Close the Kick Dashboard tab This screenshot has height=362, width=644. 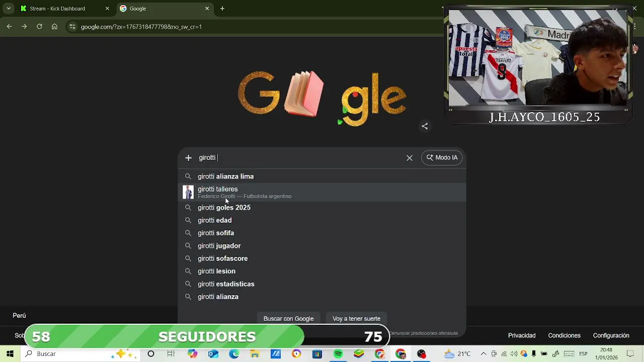pyautogui.click(x=107, y=9)
